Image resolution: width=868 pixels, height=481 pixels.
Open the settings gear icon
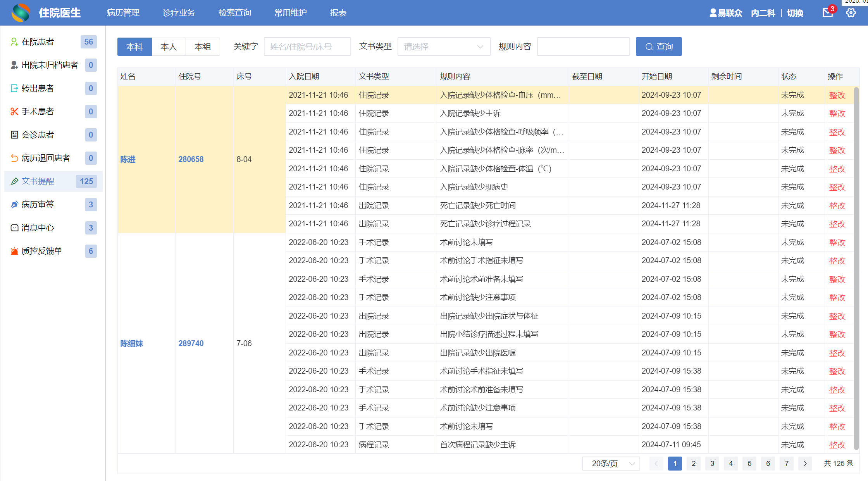coord(851,13)
